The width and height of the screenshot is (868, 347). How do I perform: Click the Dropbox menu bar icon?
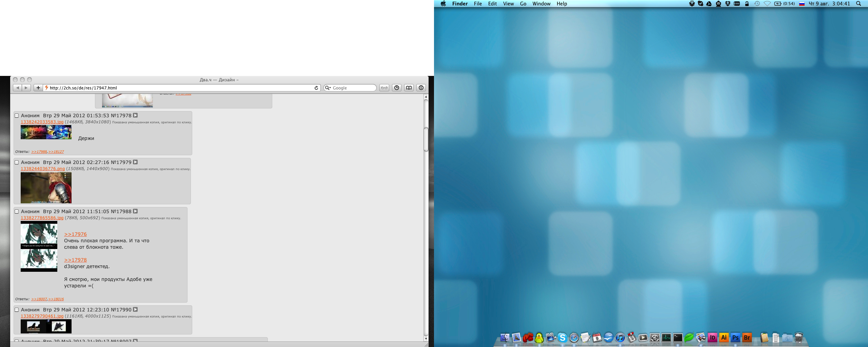point(728,4)
